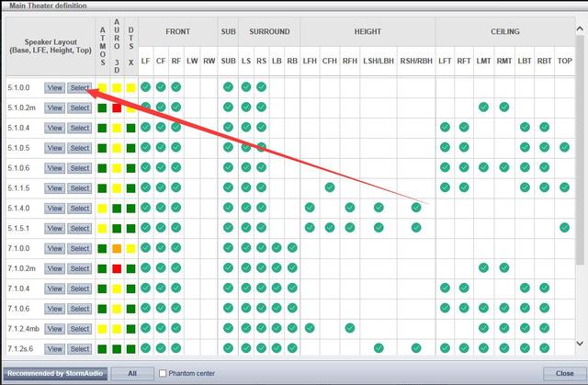Click LMT checkmark in 5.1.0.6 row
This screenshot has height=385, width=588.
click(x=483, y=167)
